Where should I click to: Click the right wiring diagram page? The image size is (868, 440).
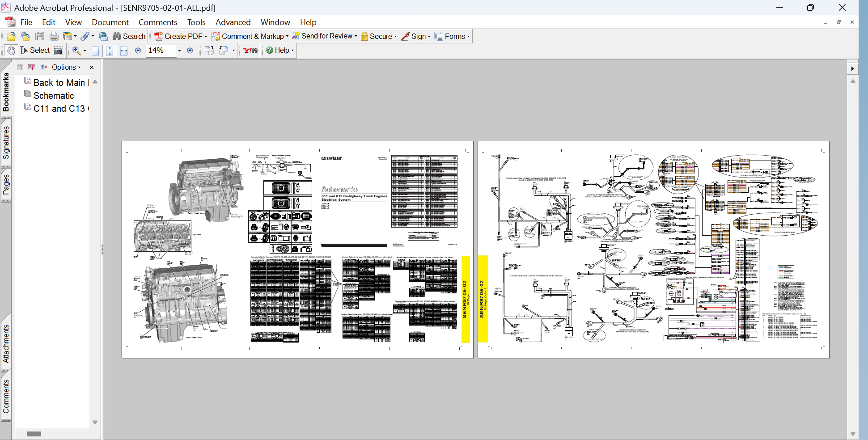point(653,250)
